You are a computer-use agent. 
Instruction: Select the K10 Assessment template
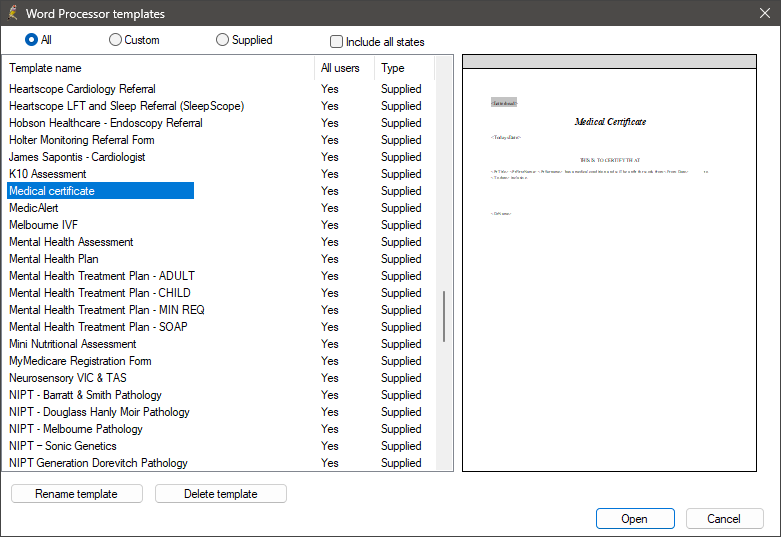tap(48, 173)
